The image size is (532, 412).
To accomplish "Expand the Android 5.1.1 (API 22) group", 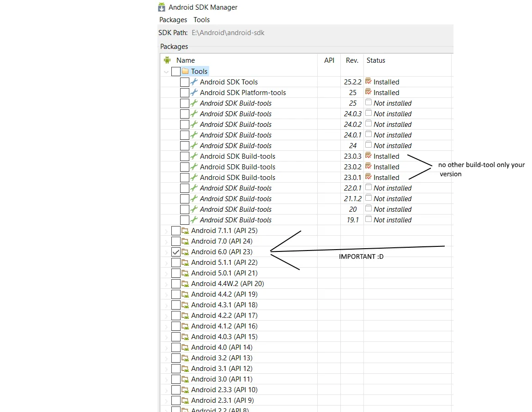I will 166,263.
